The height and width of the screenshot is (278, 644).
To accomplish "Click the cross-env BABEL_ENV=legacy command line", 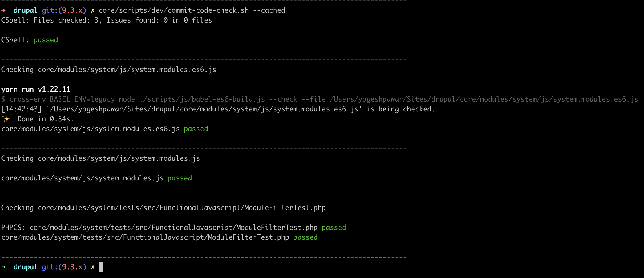I will click(320, 99).
